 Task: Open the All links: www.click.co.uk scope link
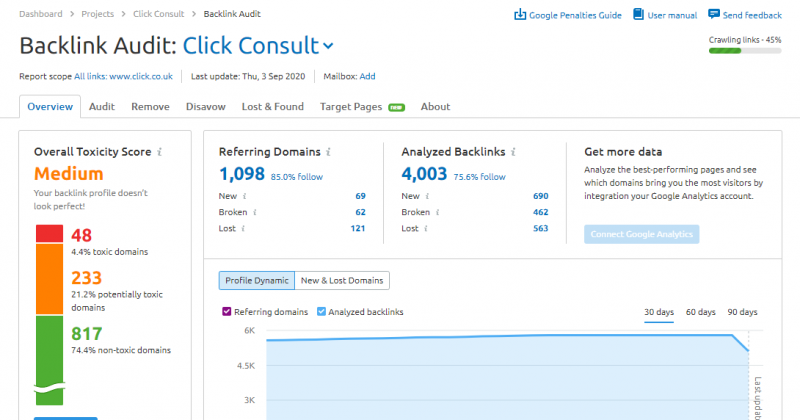(x=123, y=77)
